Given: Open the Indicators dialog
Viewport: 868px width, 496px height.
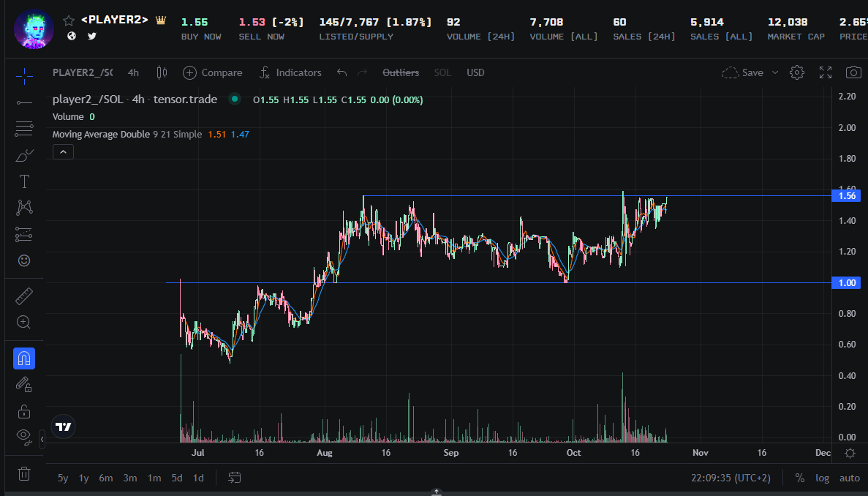Looking at the screenshot, I should pos(290,72).
